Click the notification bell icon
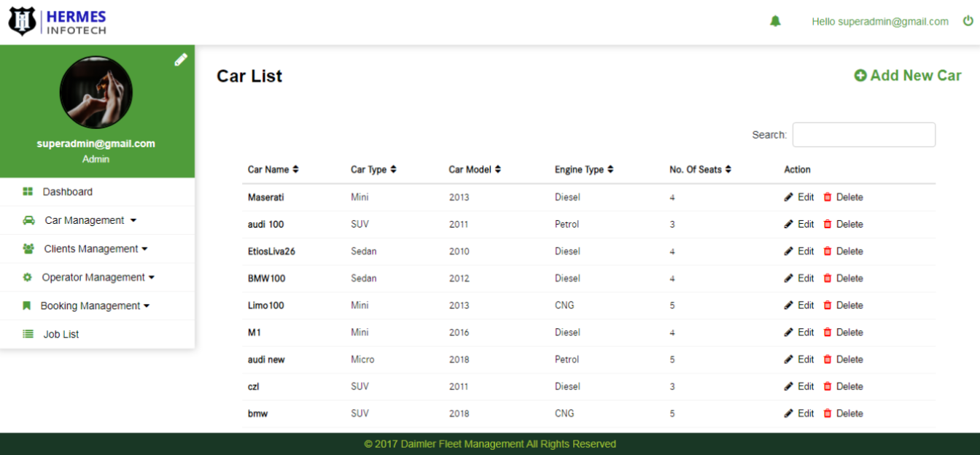 pyautogui.click(x=775, y=21)
